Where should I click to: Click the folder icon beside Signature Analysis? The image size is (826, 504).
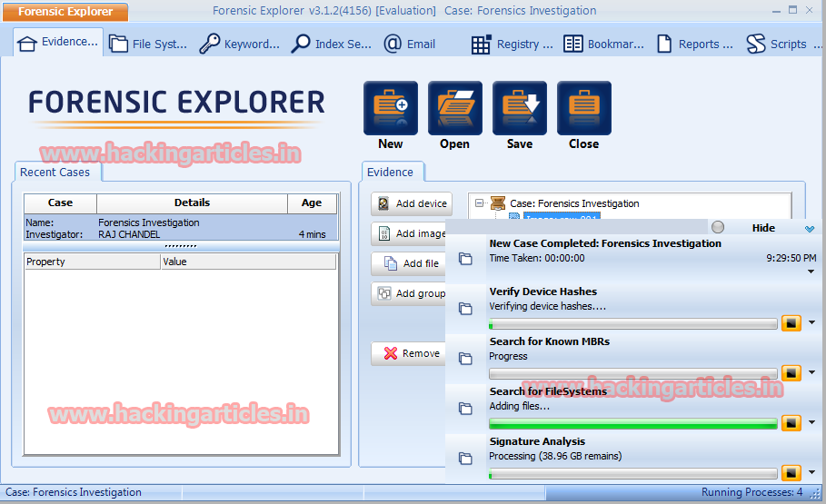point(465,459)
